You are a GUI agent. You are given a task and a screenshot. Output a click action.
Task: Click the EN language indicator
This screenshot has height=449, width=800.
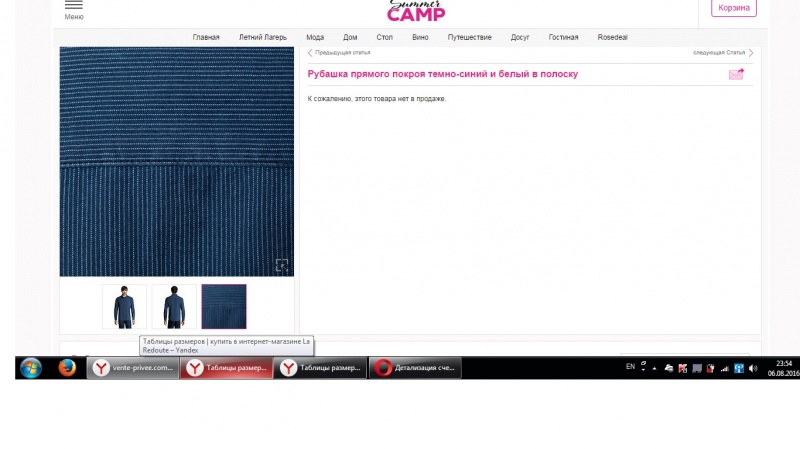[630, 366]
